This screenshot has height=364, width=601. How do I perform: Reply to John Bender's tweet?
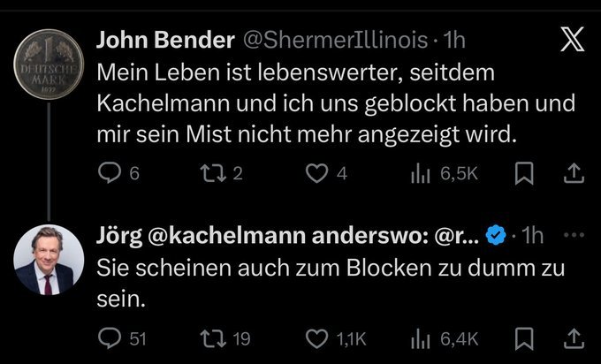tap(107, 175)
